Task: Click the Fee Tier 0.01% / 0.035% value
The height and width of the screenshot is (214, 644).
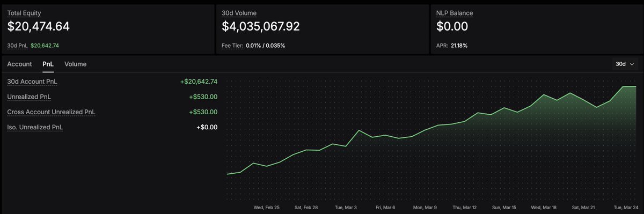Action: [x=265, y=46]
